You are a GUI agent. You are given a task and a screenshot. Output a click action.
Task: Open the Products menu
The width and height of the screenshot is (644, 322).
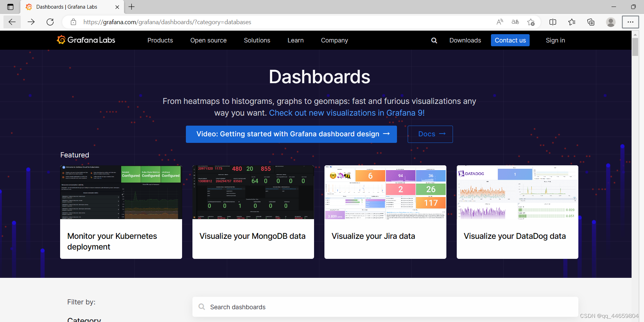(160, 40)
